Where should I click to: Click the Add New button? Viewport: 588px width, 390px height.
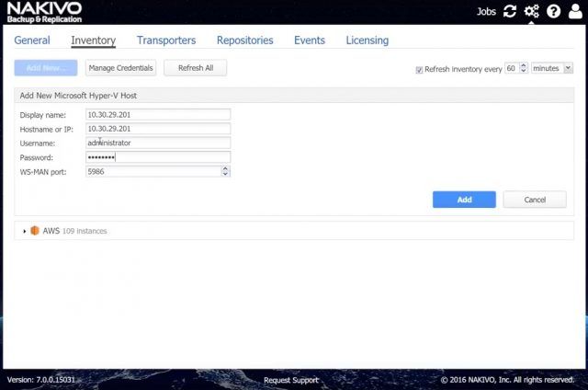tap(46, 68)
